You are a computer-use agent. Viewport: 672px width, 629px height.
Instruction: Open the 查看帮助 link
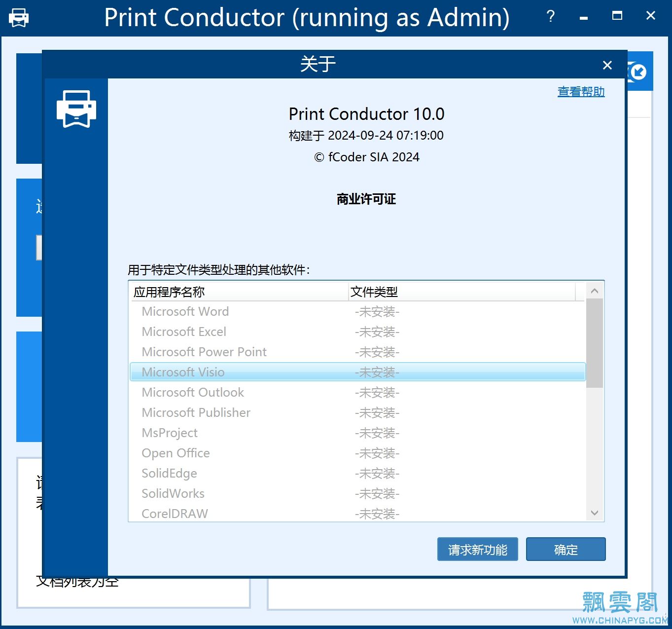tap(581, 92)
